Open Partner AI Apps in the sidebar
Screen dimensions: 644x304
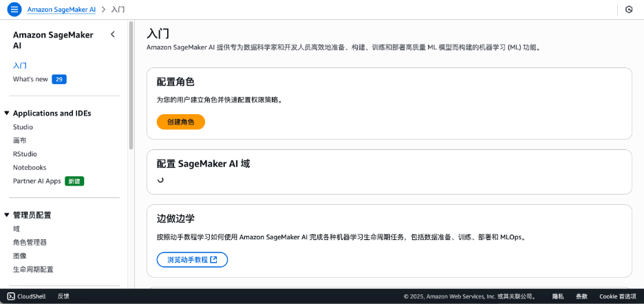point(37,181)
